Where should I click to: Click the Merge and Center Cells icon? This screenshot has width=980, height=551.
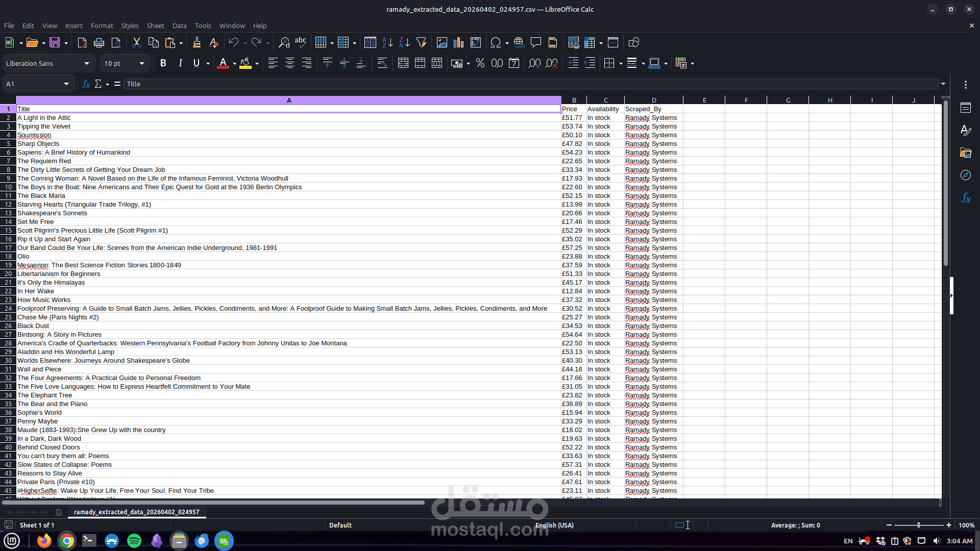pos(403,63)
